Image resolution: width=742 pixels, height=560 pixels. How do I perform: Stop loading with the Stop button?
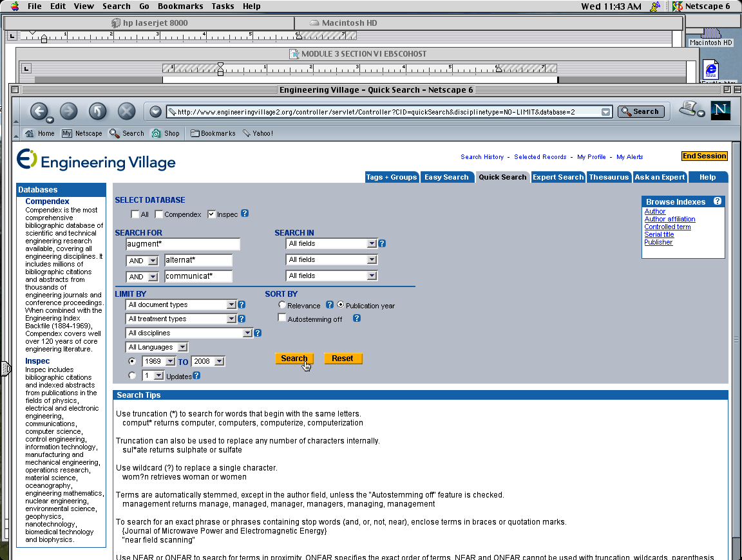click(x=126, y=111)
